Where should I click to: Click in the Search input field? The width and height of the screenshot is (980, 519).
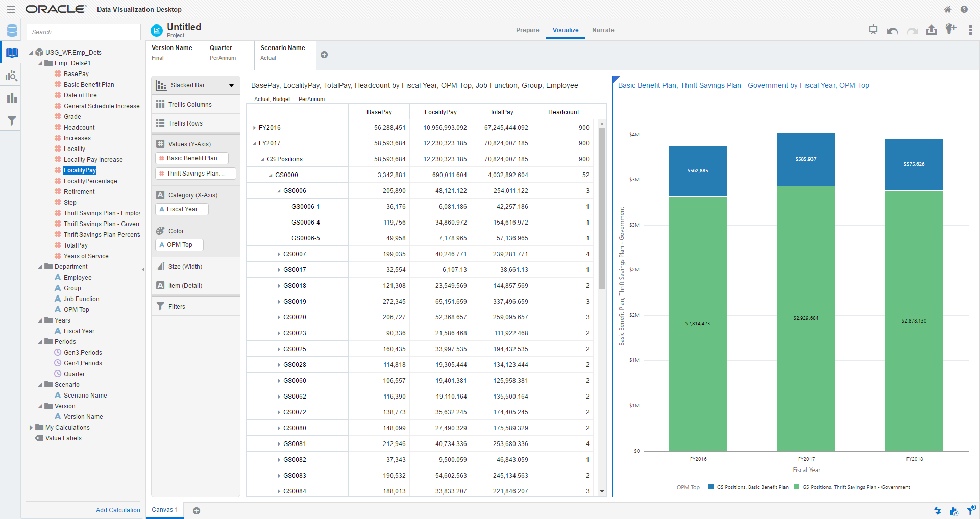[84, 32]
